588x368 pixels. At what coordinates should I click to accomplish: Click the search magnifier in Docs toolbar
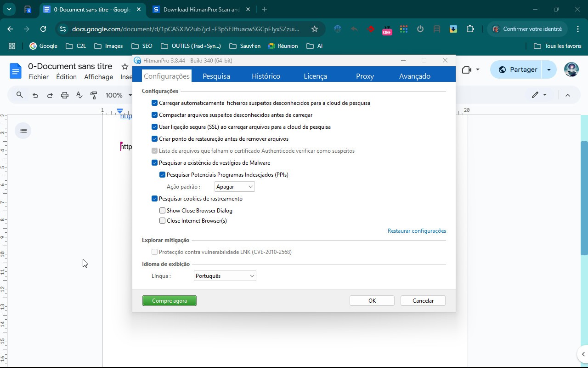point(20,95)
